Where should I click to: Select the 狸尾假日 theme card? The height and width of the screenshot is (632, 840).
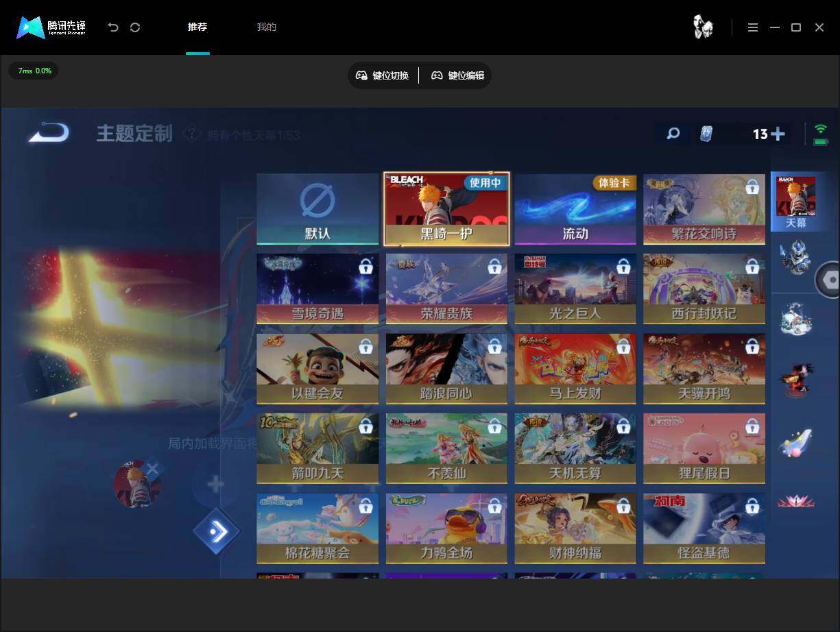(x=704, y=448)
